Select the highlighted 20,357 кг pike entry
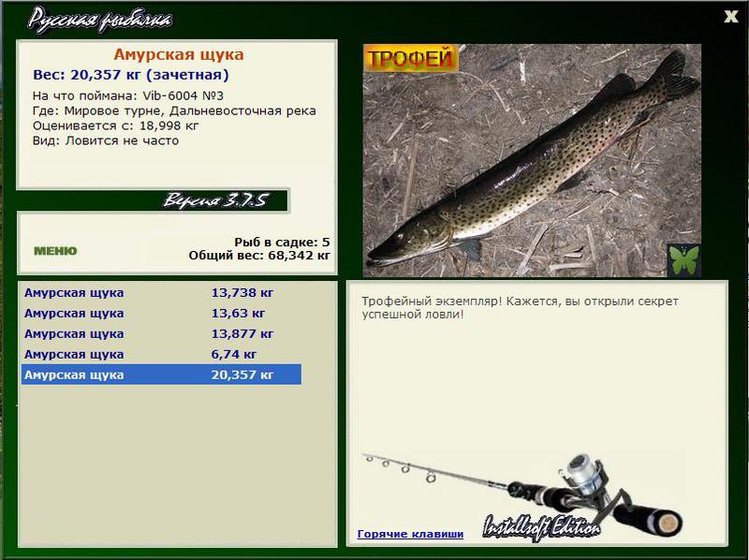 coord(161,375)
